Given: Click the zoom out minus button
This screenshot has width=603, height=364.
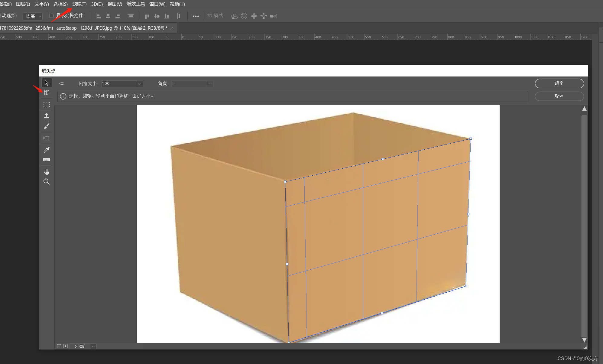Looking at the screenshot, I should 59,346.
